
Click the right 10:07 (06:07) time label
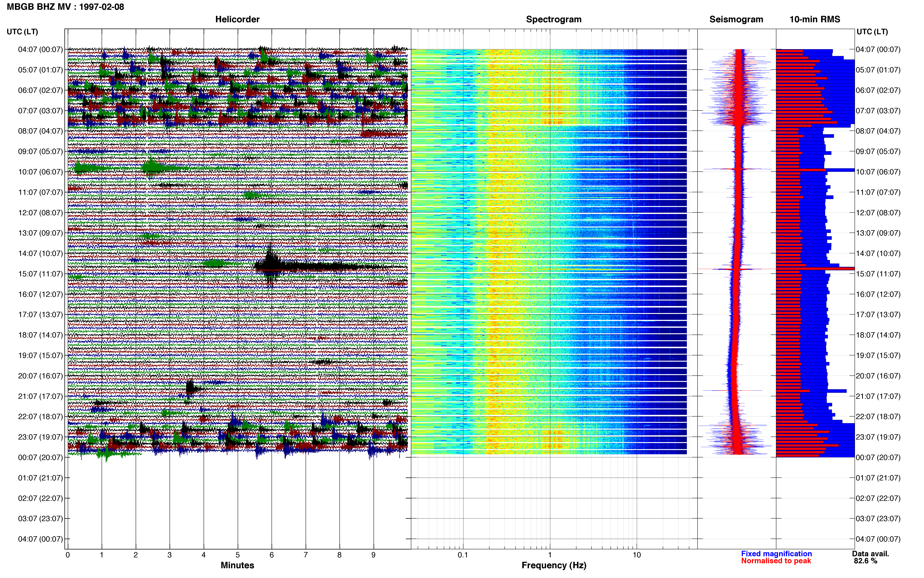click(878, 172)
